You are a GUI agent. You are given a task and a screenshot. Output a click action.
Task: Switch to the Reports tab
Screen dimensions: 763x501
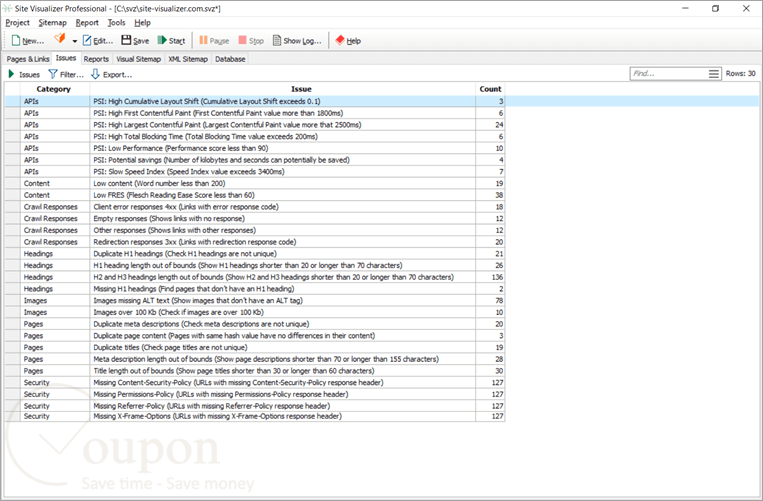tap(96, 59)
